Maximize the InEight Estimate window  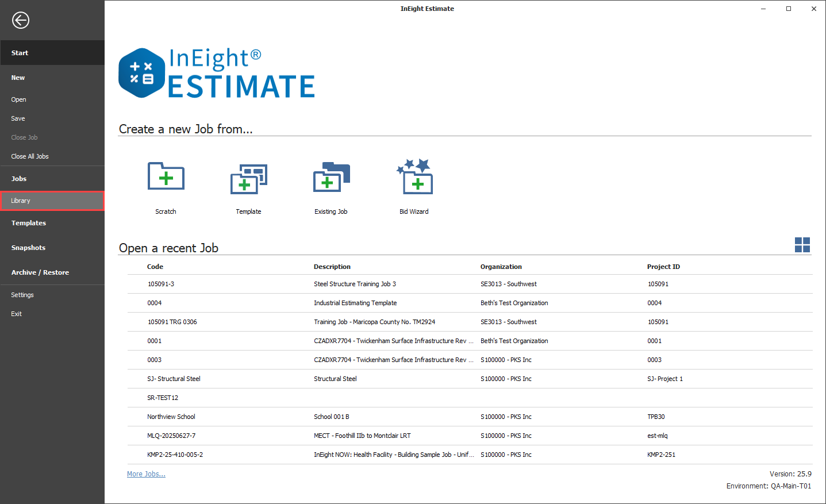[789, 9]
